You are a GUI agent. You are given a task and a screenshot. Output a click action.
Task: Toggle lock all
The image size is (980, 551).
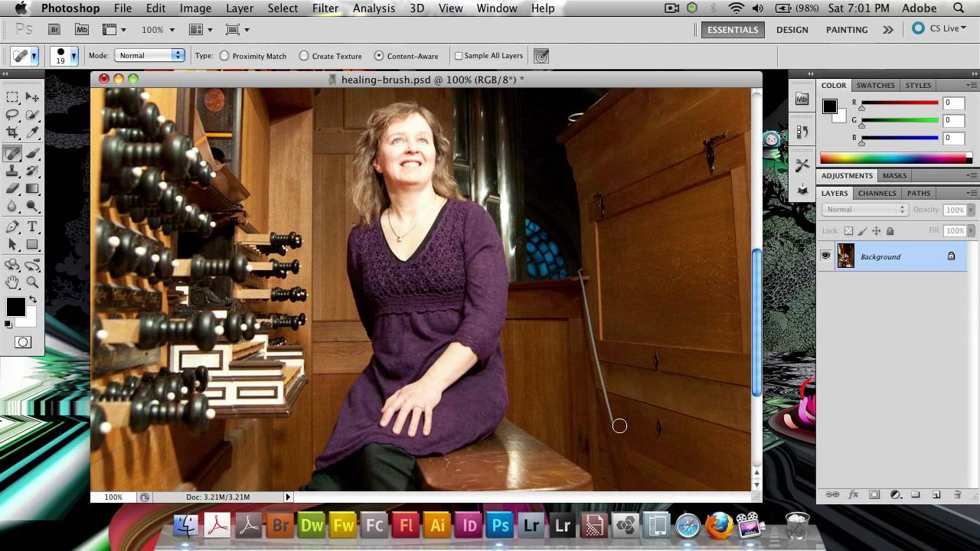pyautogui.click(x=890, y=230)
